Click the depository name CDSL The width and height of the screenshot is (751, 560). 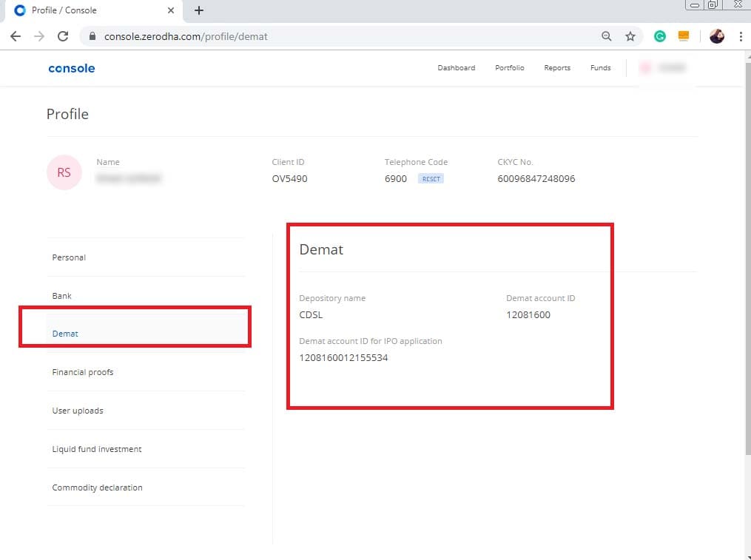311,314
